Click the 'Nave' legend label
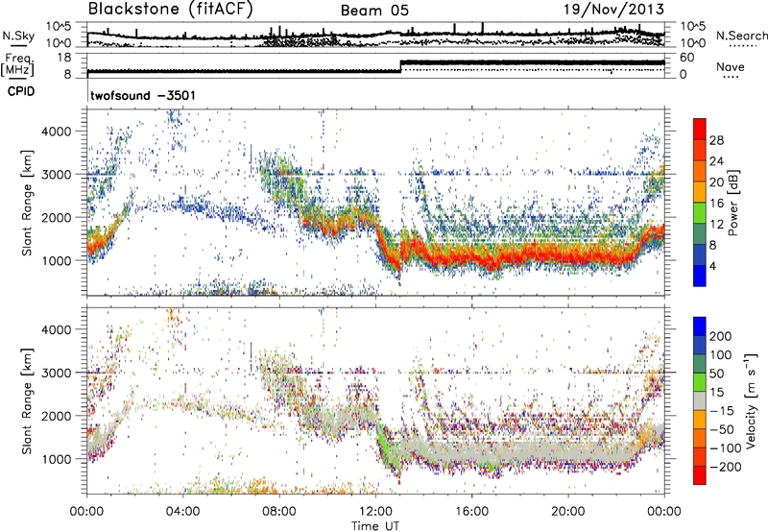Viewport: 768px width, 532px height. pos(731,66)
